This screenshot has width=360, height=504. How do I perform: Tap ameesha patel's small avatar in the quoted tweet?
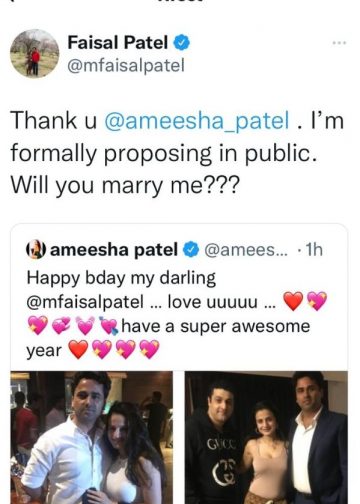(35, 249)
